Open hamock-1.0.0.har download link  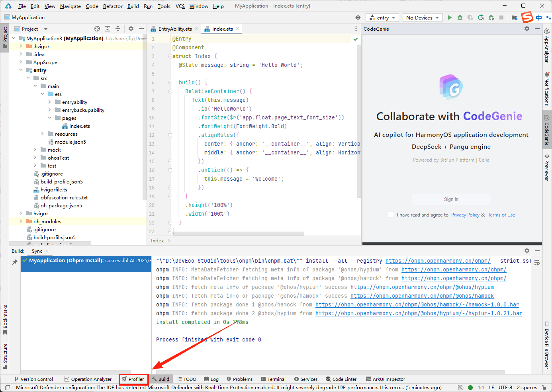(x=417, y=305)
